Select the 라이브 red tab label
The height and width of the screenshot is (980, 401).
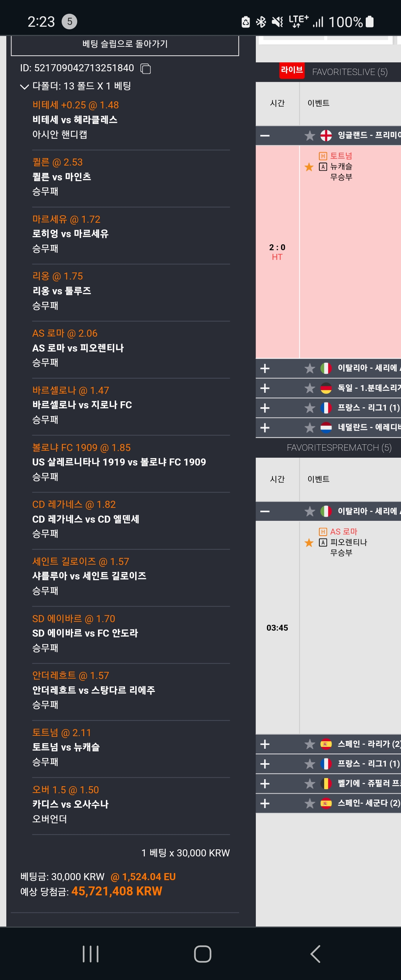(292, 71)
